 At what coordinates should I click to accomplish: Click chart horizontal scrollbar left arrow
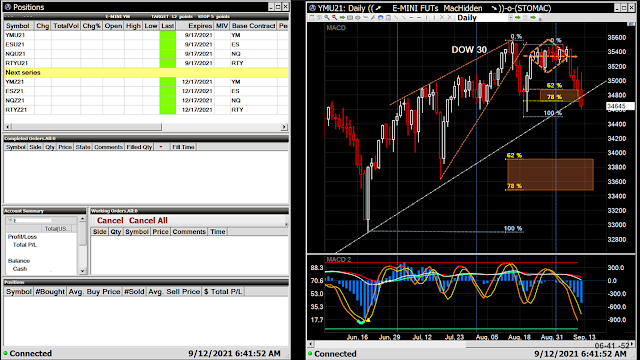tap(310, 344)
